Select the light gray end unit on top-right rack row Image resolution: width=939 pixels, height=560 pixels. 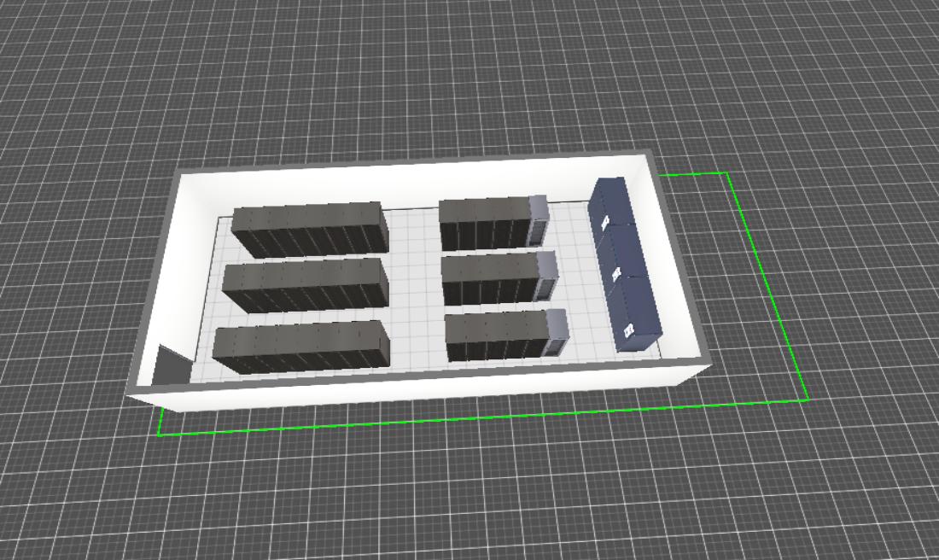pyautogui.click(x=539, y=219)
